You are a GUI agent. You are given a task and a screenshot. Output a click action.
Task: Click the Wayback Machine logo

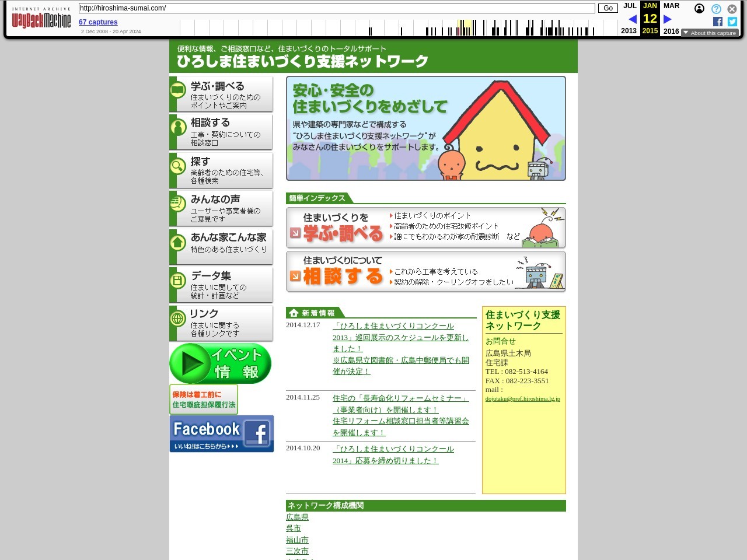tap(41, 20)
